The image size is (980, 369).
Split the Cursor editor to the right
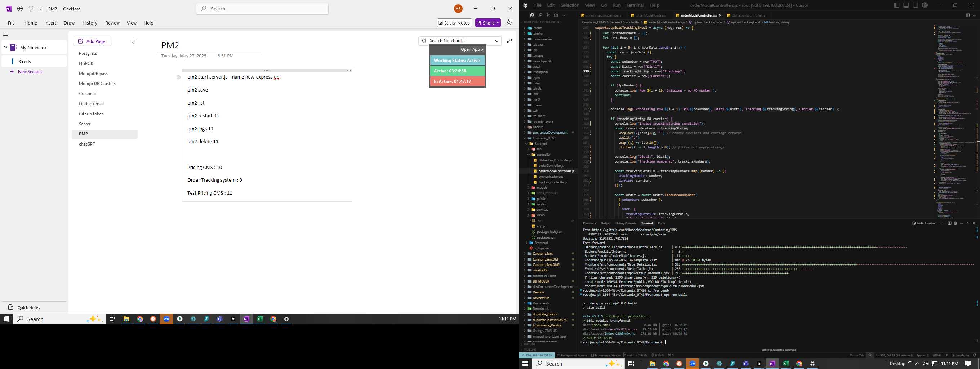click(967, 15)
